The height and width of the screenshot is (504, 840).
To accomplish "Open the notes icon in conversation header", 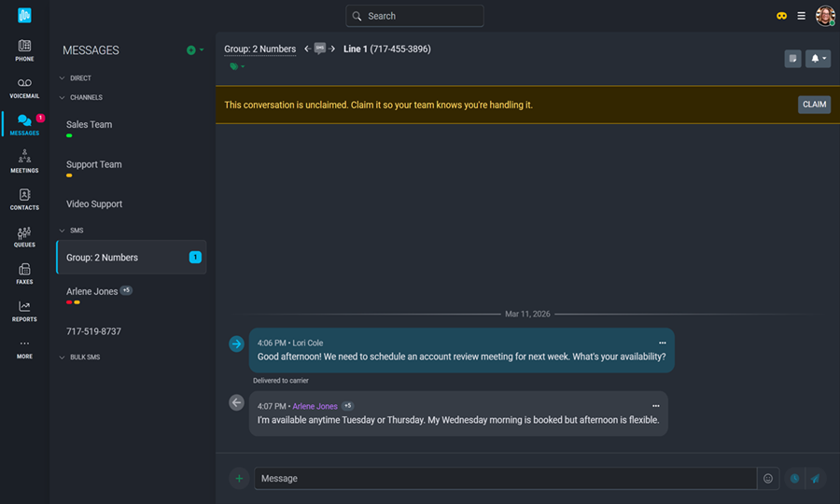I will [x=792, y=59].
